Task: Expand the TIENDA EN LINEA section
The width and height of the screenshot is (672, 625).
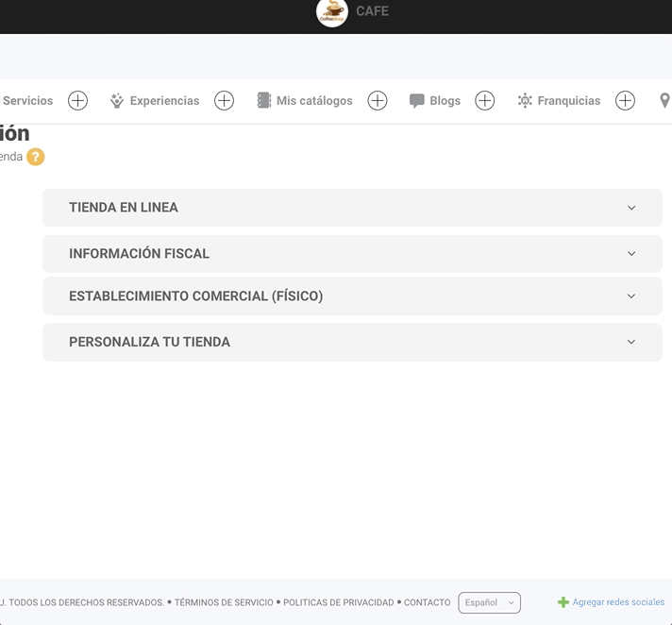Action: point(352,208)
